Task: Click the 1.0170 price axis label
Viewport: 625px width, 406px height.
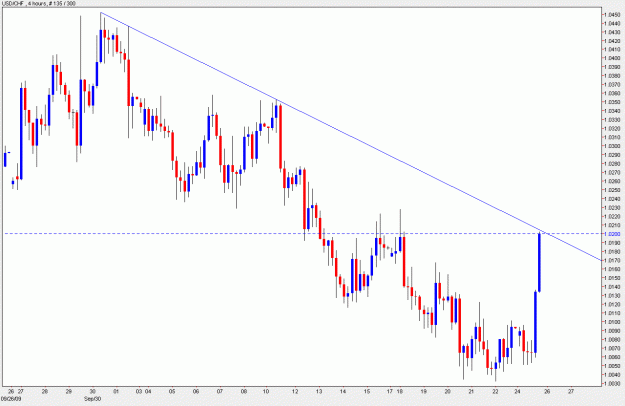Action: (x=612, y=260)
